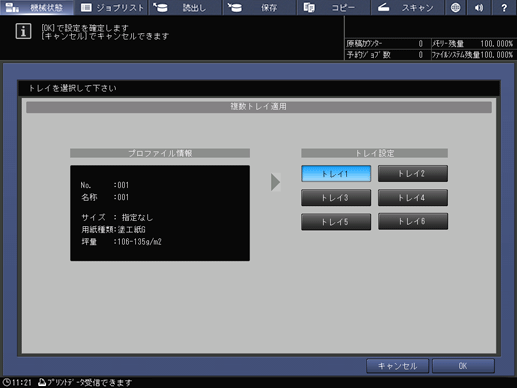Viewport: 517px width, 388px height.
Task: Click the 予約ジョブ数 value
Action: pyautogui.click(x=421, y=55)
